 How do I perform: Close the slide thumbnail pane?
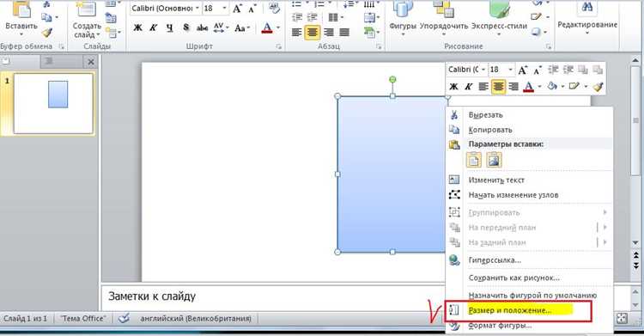[x=91, y=62]
